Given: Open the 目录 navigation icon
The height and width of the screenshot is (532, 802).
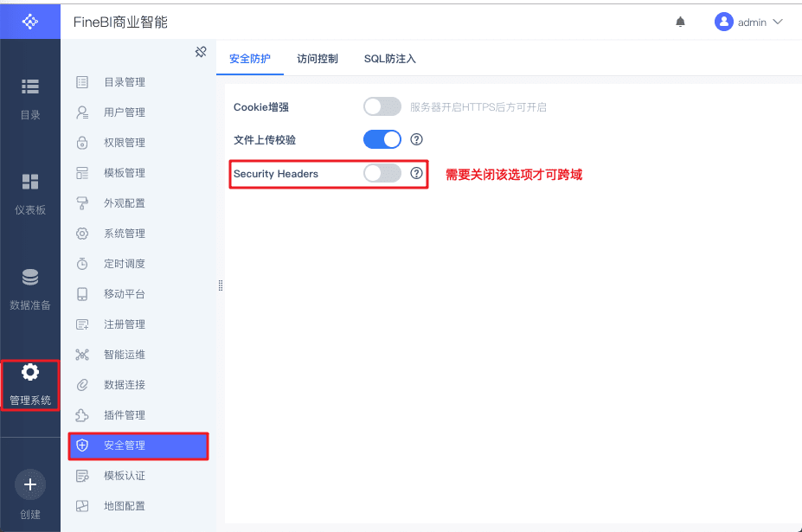Looking at the screenshot, I should (30, 87).
